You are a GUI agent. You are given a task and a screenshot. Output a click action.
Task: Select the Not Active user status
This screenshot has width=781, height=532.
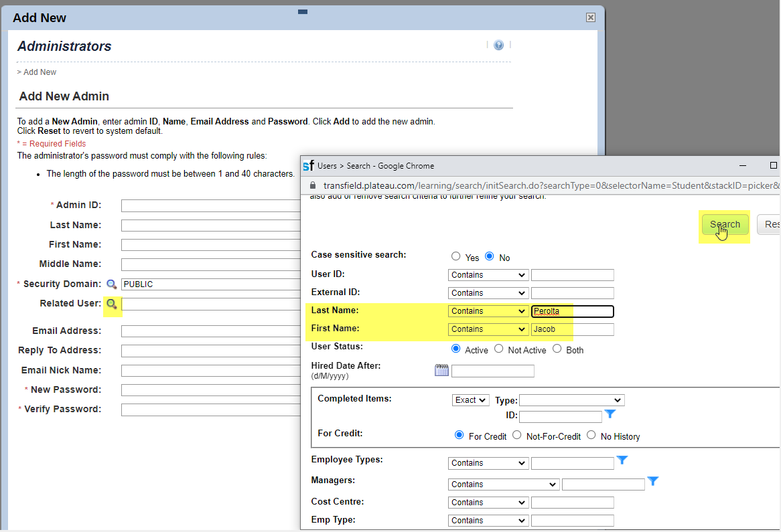click(x=499, y=349)
